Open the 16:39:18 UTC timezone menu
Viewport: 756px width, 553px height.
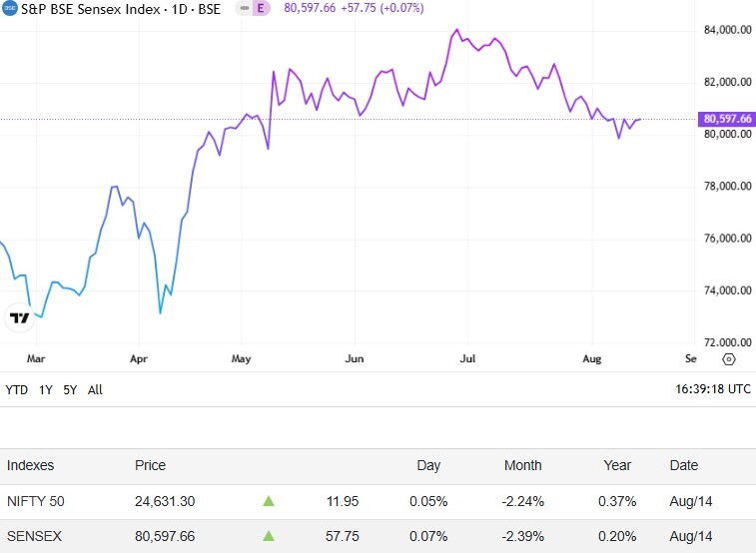(711, 390)
